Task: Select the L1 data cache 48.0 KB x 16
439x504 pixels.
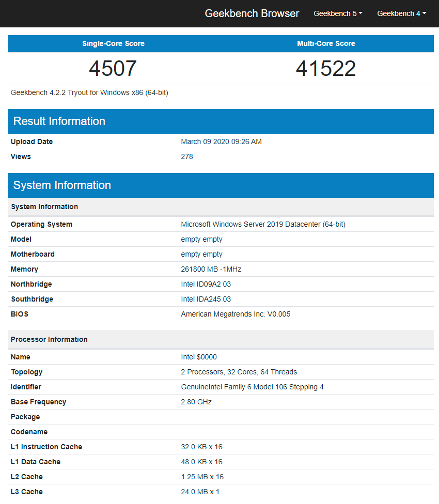Action: click(201, 462)
